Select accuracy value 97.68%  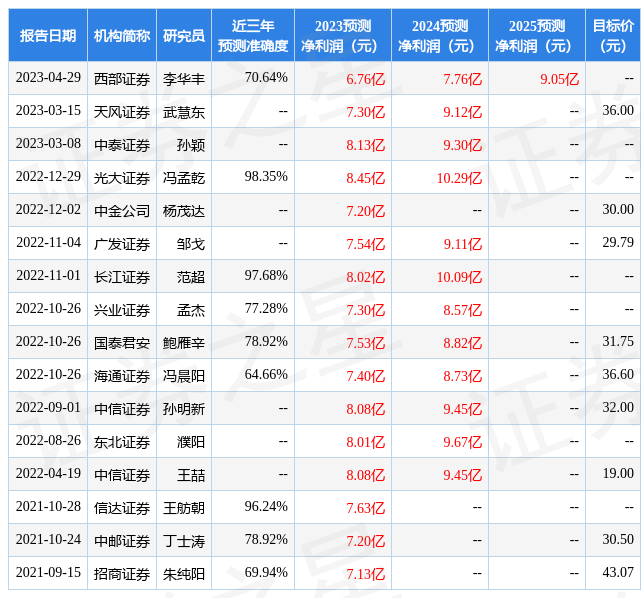pos(266,275)
